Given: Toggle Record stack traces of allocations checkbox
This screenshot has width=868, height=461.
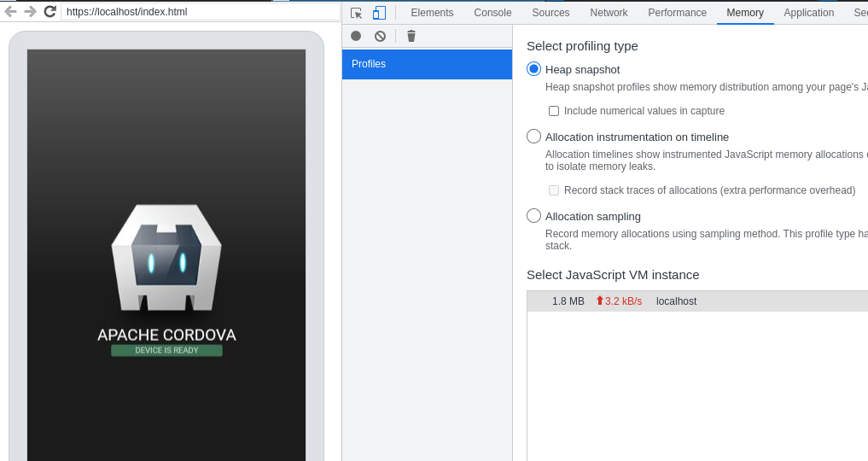Looking at the screenshot, I should [x=554, y=190].
